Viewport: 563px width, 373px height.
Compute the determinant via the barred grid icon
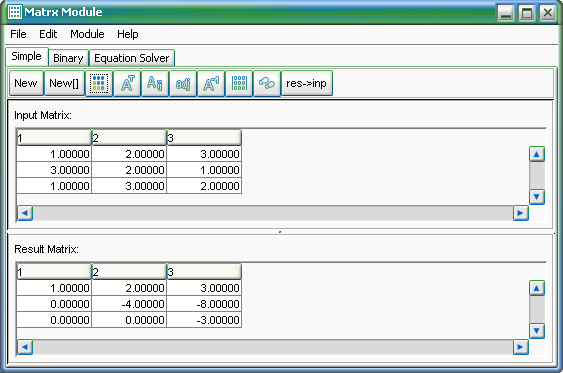pyautogui.click(x=239, y=83)
